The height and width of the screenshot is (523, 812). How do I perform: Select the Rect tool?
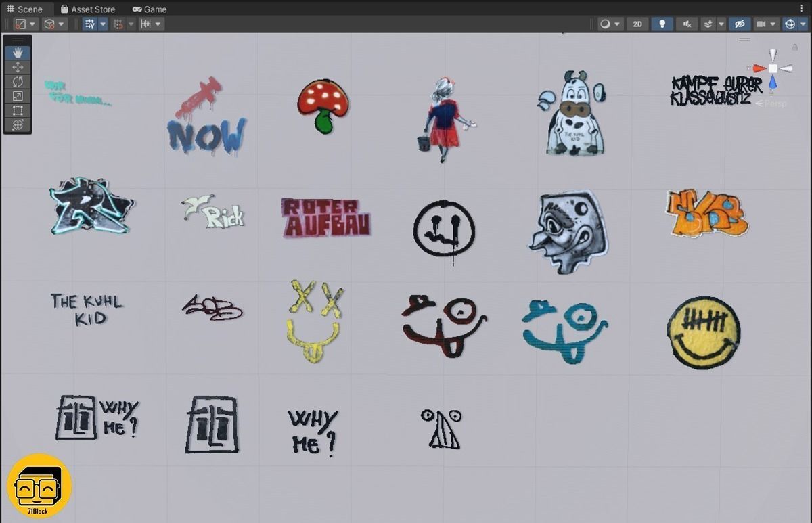[18, 110]
